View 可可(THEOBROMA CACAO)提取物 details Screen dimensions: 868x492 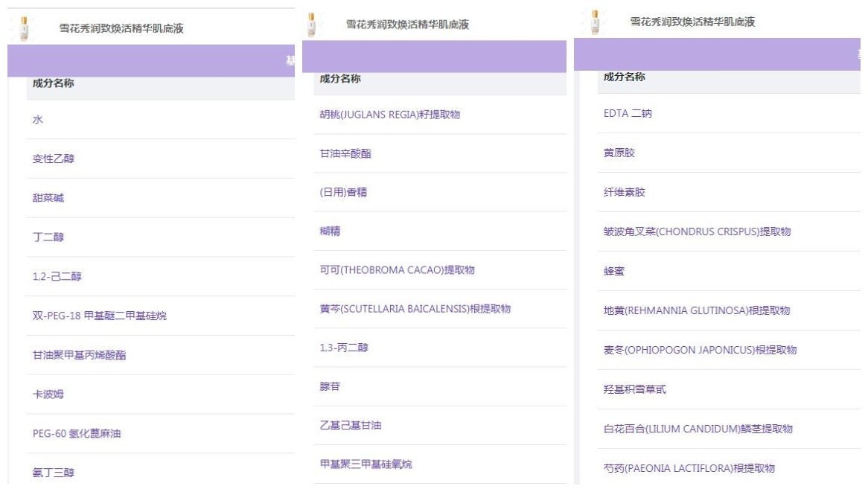point(397,270)
